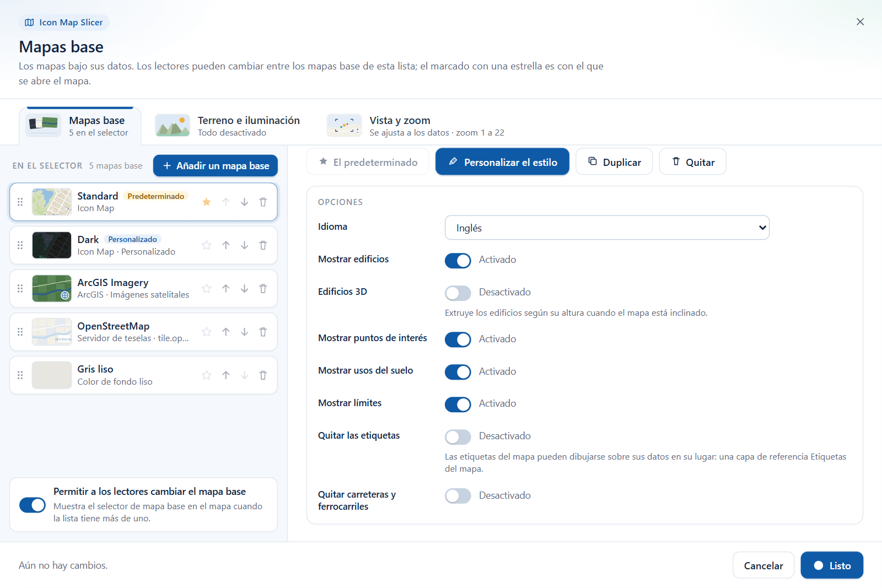Toggle Mostrar edificios switch
Screen dimensions: 882x588
458,260
